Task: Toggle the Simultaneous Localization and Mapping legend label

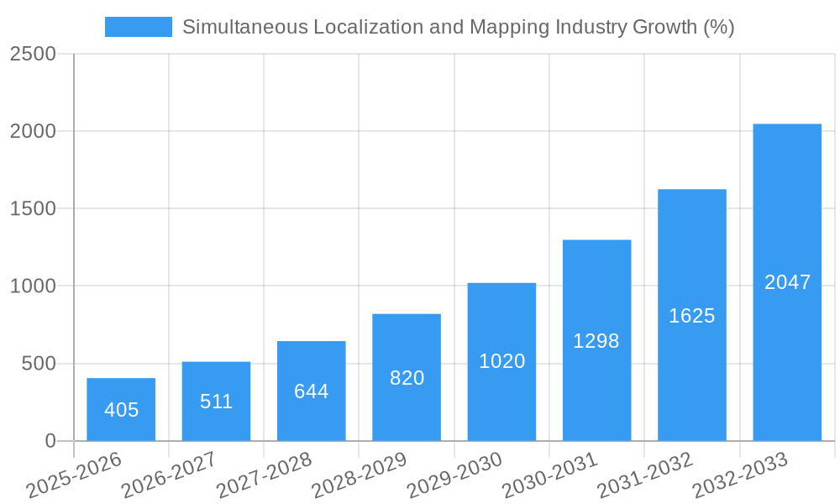Action: (x=458, y=27)
